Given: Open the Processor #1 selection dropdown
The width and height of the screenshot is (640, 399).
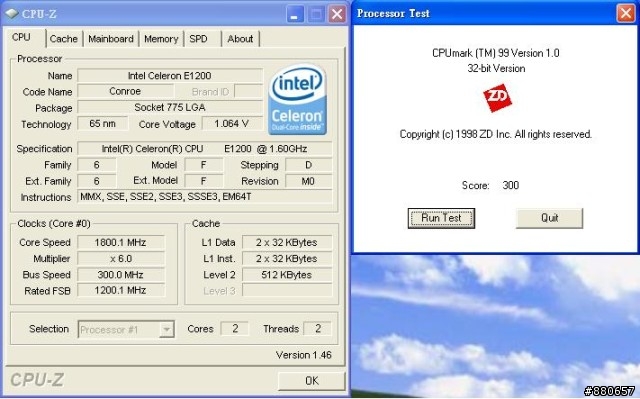Looking at the screenshot, I should tap(126, 329).
